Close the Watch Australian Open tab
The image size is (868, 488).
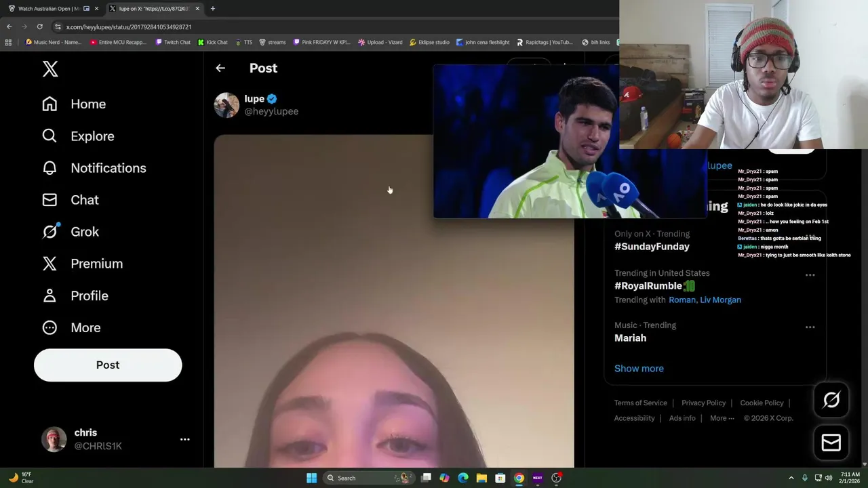click(96, 9)
